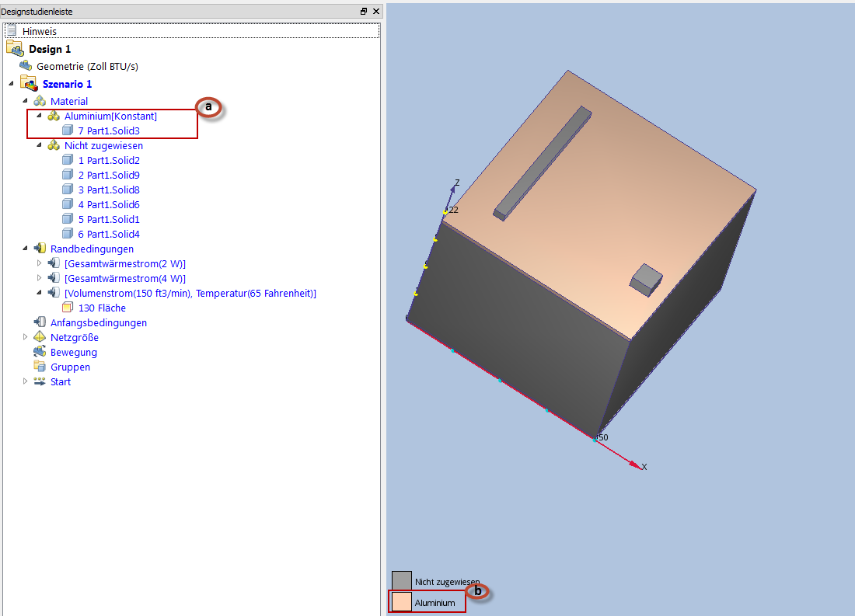Screen dimensions: 855x616
Task: Select the Aluminium[Konstant] label
Action: point(110,116)
